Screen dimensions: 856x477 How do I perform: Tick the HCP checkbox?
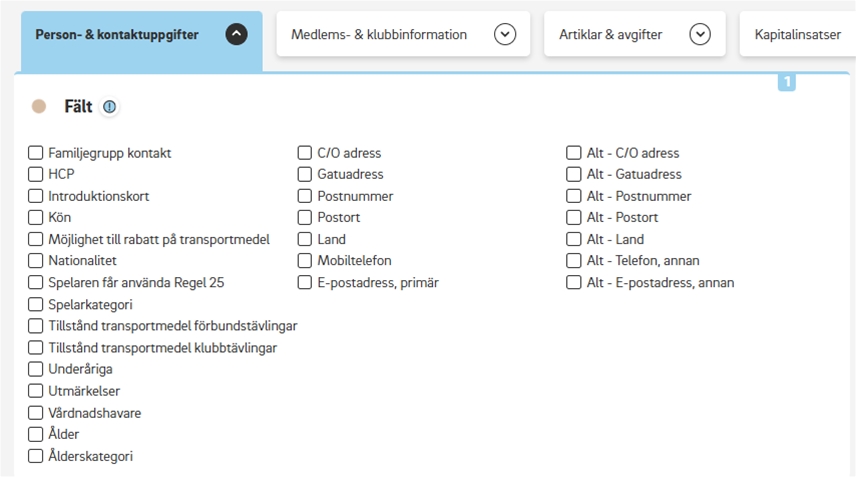coord(36,174)
